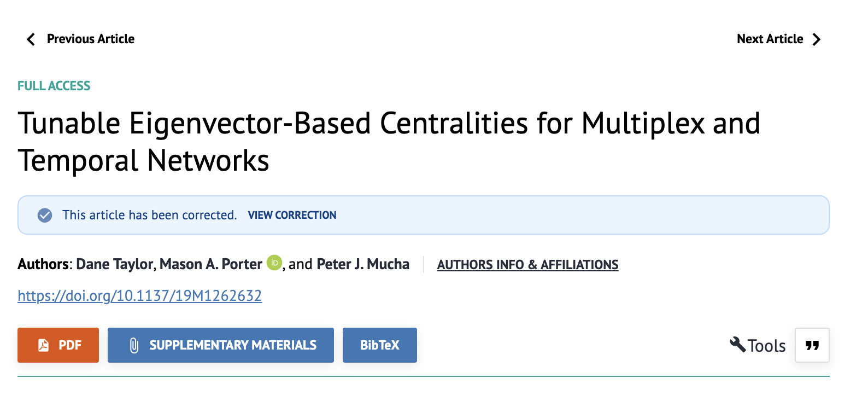868x407 pixels.
Task: Click the FULL ACCESS label
Action: (54, 86)
